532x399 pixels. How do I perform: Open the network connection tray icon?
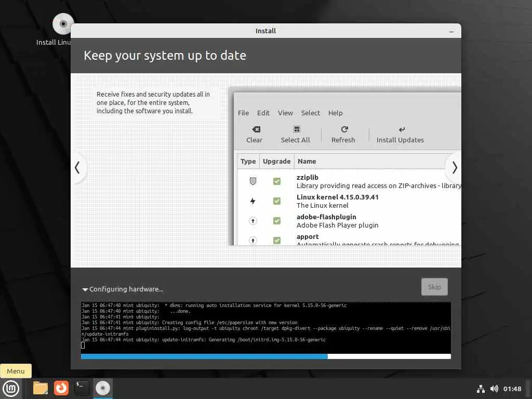481,389
